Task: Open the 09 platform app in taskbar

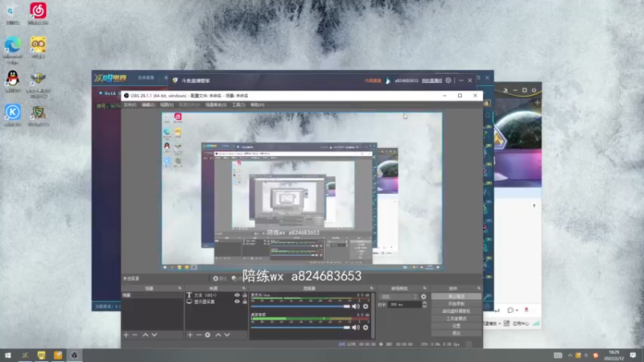Action: point(25,356)
